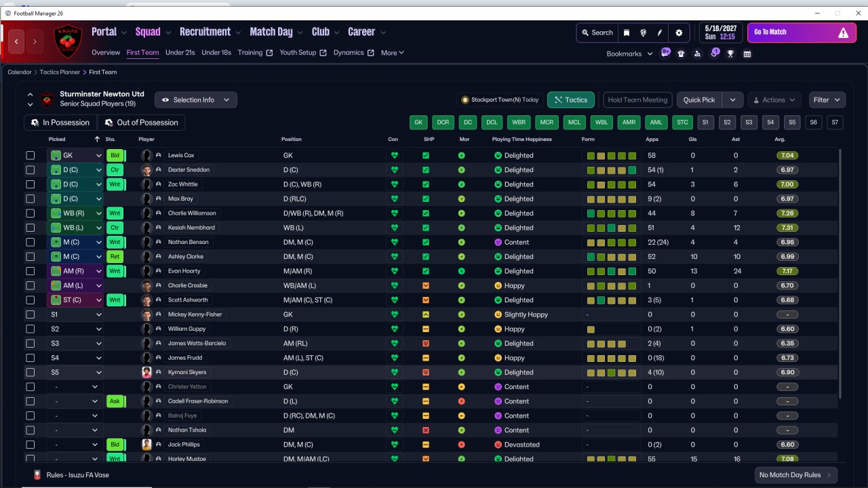Click the Search box in top bar

[596, 33]
